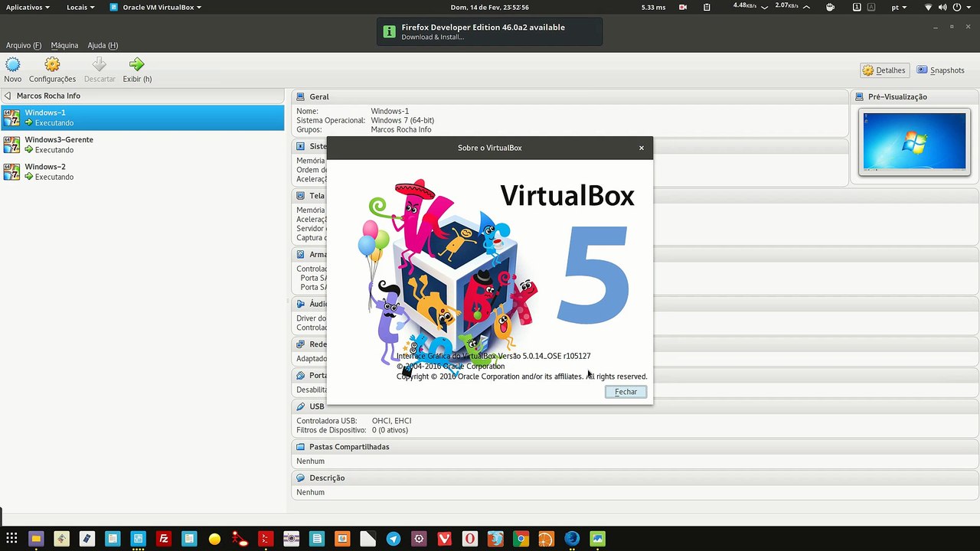Viewport: 980px width, 551px height.
Task: Click the Pastas Compartilhadas folder icon
Action: pyautogui.click(x=301, y=446)
